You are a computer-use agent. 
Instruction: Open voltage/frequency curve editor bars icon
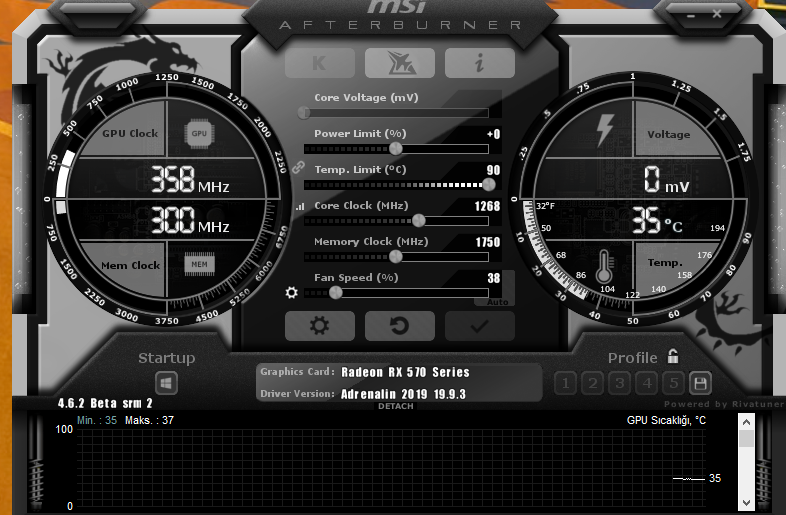pos(300,206)
